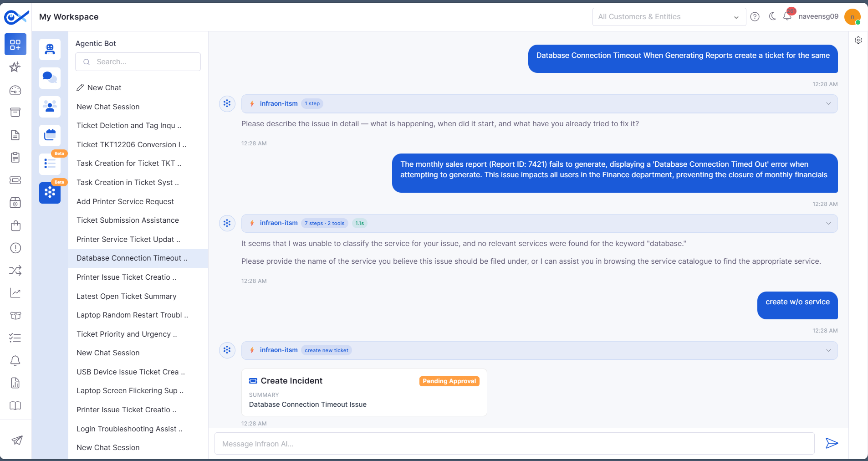Open the shuffle arrows sidebar icon
Viewport: 868px width, 461px height.
[x=15, y=271]
